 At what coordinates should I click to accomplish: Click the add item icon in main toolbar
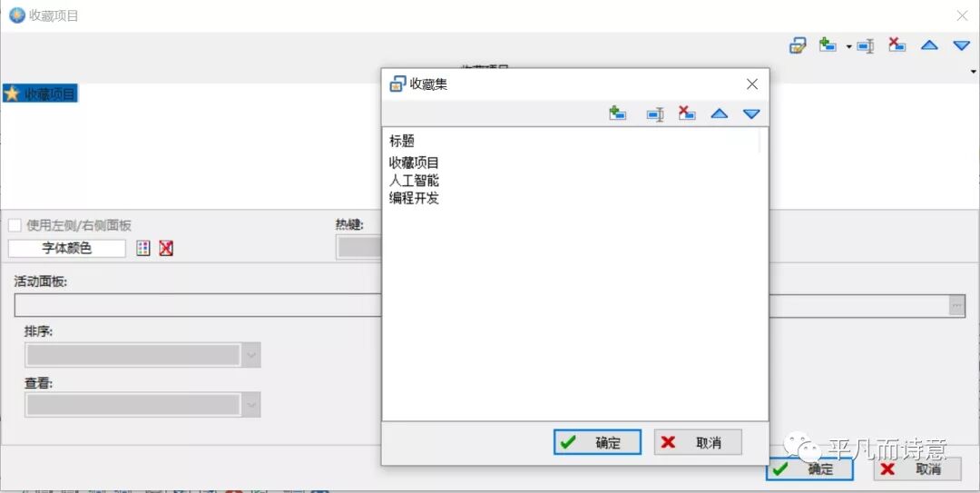pyautogui.click(x=827, y=45)
